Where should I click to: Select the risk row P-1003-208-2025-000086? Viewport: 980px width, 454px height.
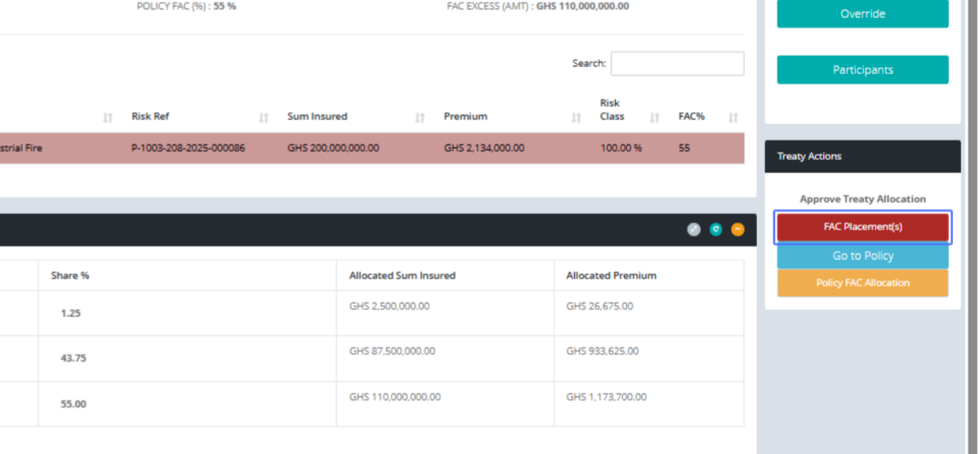pyautogui.click(x=188, y=149)
